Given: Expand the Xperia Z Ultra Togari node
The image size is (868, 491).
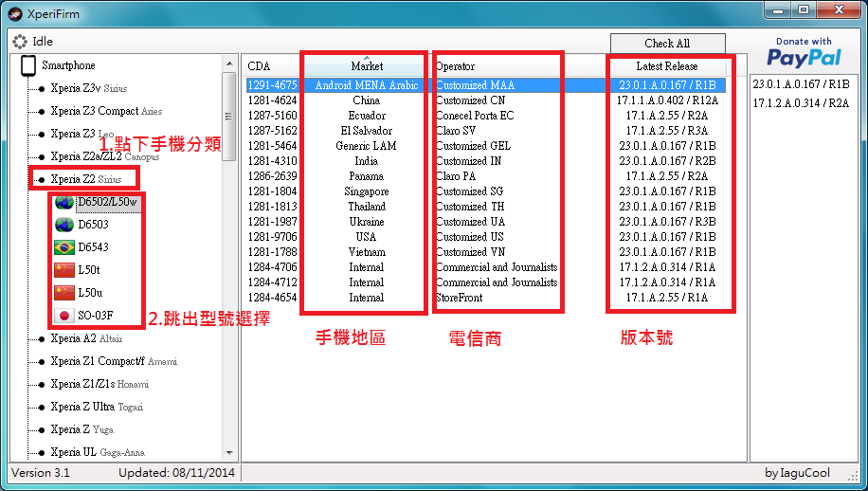Looking at the screenshot, I should (97, 407).
